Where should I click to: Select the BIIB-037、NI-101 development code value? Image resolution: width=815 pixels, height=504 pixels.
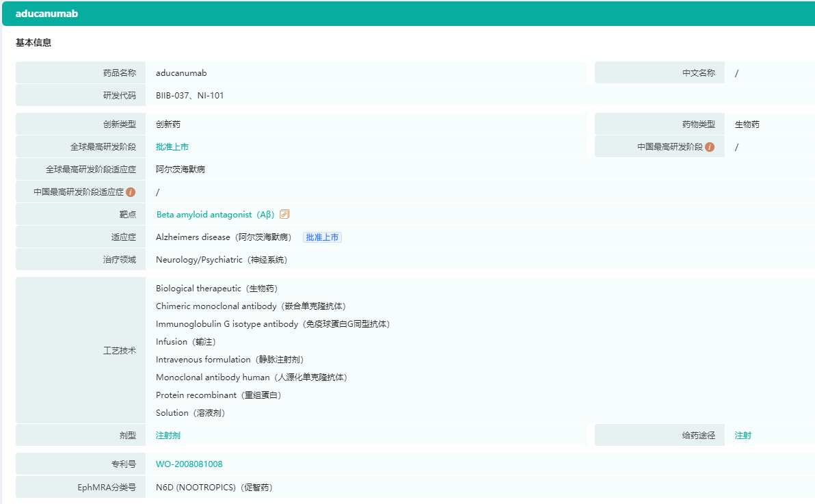tap(189, 96)
